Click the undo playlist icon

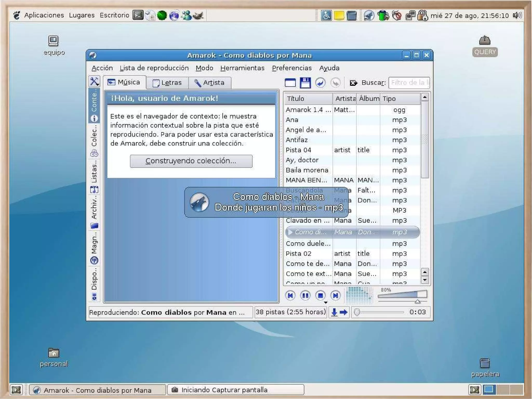click(x=320, y=83)
